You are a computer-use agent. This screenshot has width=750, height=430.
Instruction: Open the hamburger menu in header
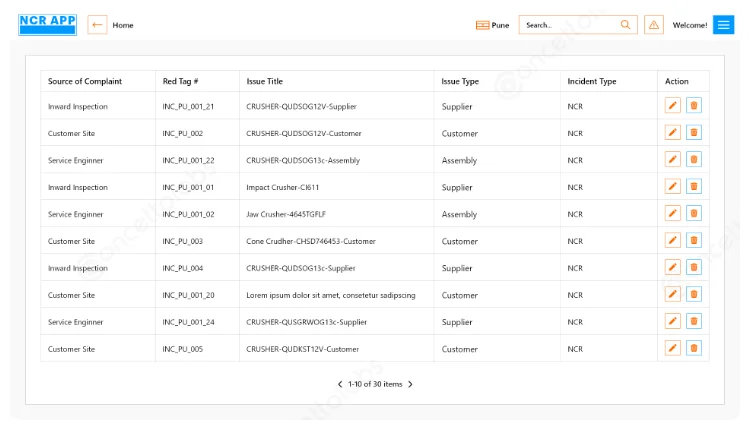point(723,25)
